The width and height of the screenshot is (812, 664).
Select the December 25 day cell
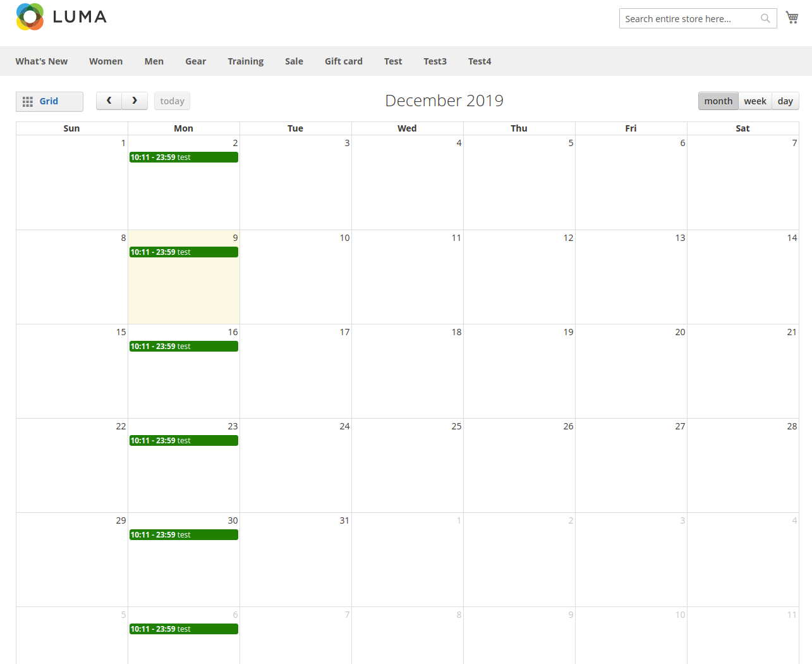(x=407, y=468)
